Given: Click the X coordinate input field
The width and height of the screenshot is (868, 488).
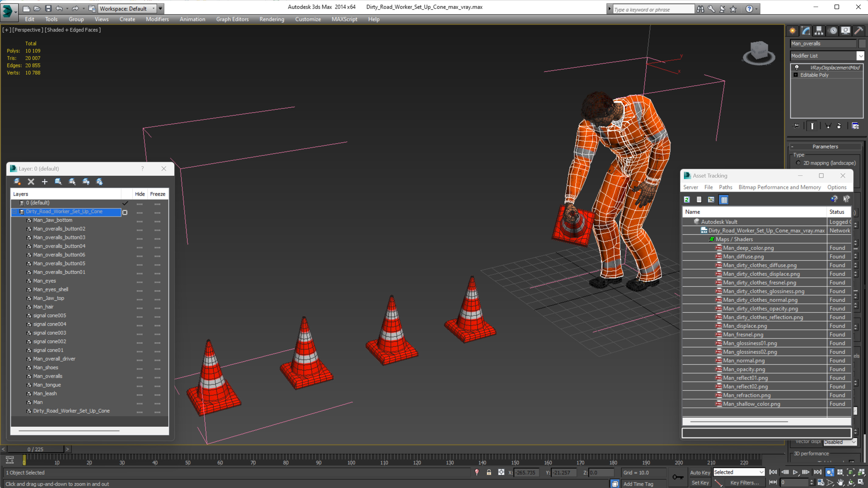Looking at the screenshot, I should click(526, 472).
